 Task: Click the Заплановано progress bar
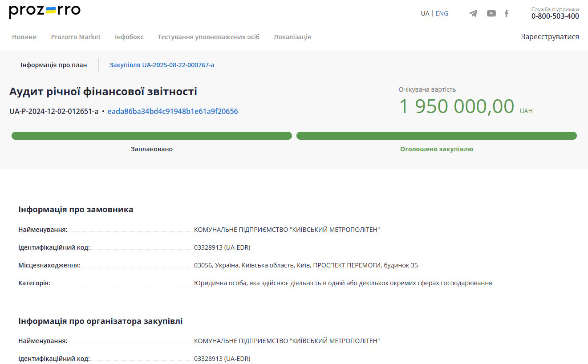coord(151,136)
